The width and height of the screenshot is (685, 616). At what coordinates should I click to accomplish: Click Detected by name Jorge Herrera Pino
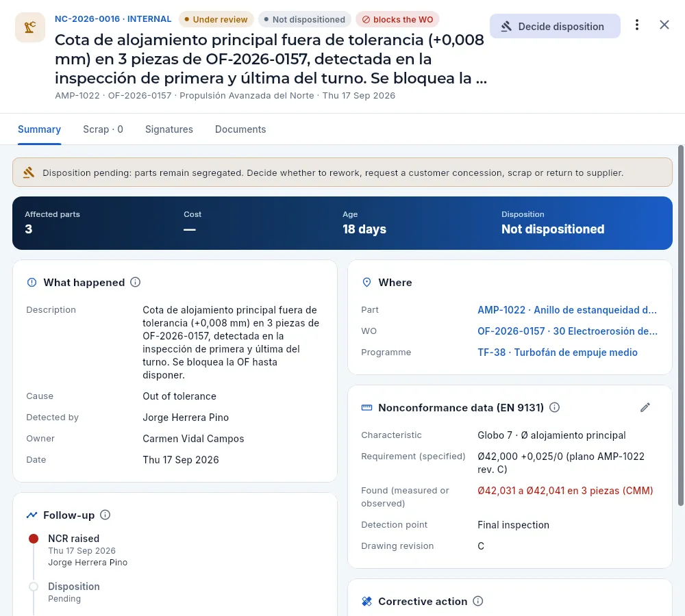(x=186, y=418)
